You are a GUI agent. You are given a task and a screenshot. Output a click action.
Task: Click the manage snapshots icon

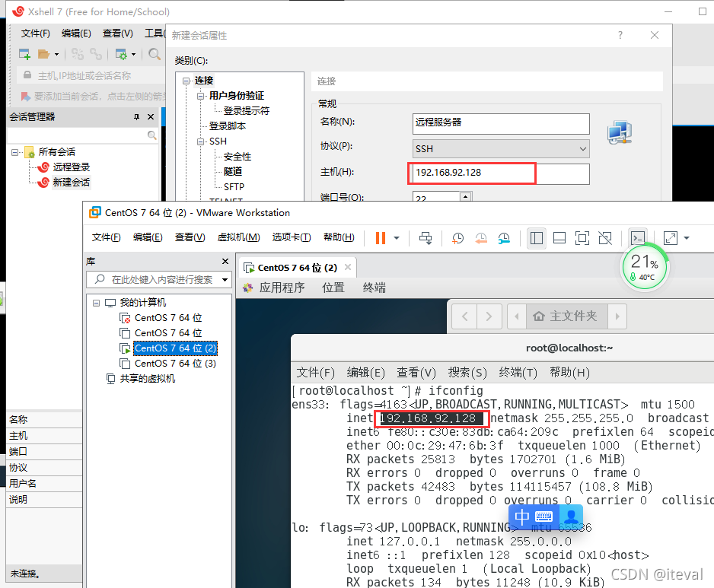click(x=504, y=238)
